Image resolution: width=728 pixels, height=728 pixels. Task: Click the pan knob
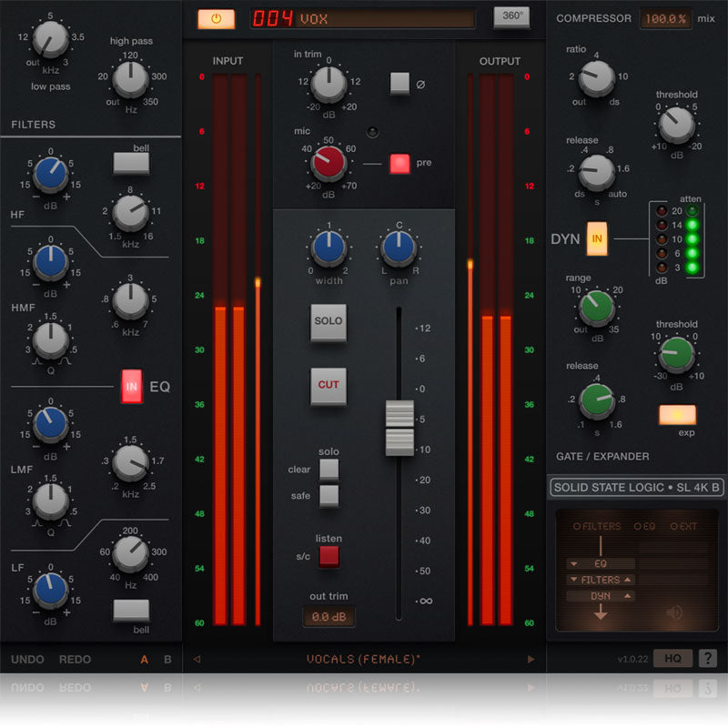399,247
